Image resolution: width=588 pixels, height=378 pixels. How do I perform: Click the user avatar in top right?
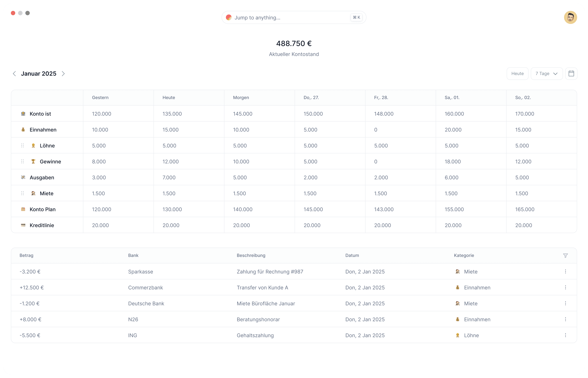pyautogui.click(x=570, y=17)
